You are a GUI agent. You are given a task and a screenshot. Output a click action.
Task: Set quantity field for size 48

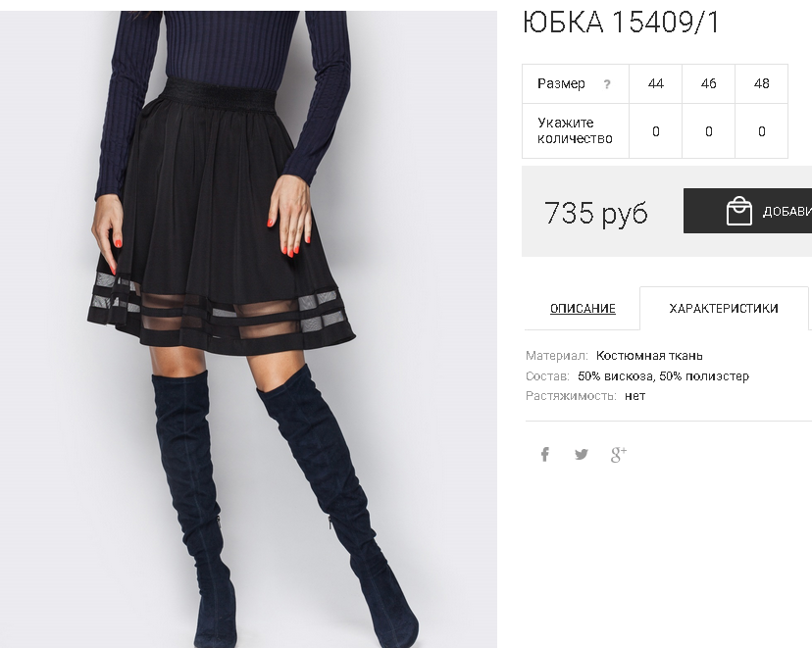pos(761,131)
